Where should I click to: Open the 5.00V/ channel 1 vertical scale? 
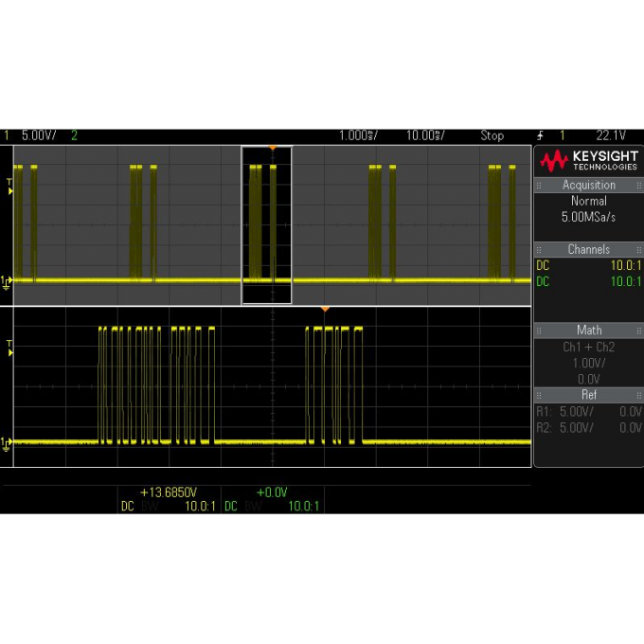39,135
